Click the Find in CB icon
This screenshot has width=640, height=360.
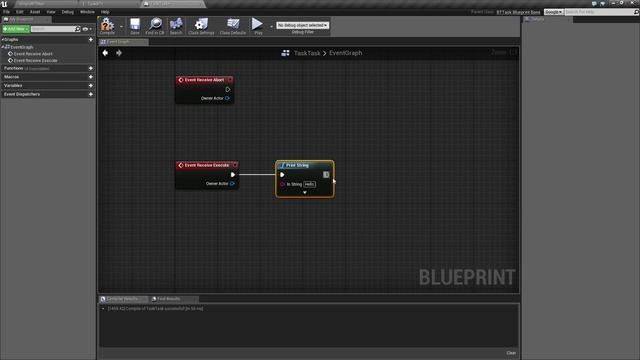(155, 26)
